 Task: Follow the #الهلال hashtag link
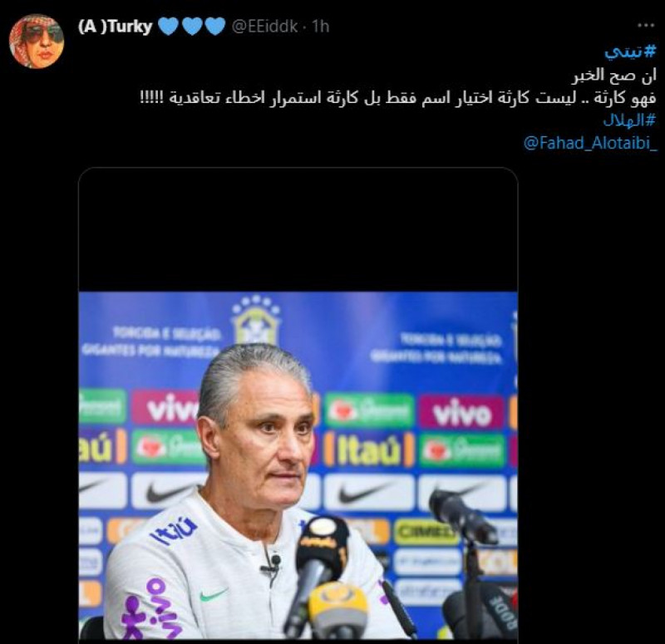point(629,120)
